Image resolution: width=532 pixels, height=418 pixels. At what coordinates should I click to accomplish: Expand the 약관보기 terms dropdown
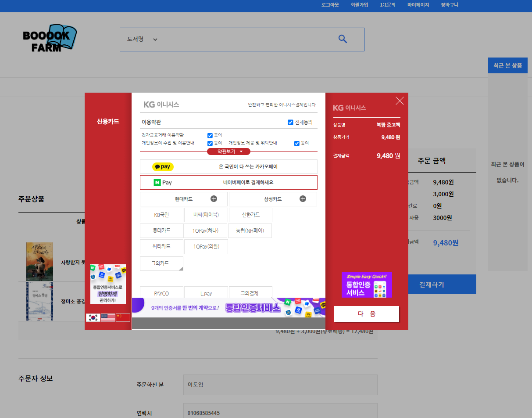pyautogui.click(x=229, y=151)
